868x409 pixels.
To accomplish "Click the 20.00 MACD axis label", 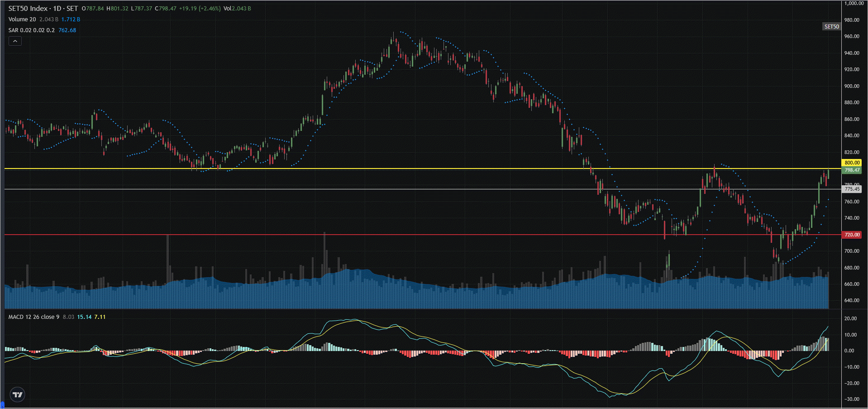I will (850, 318).
